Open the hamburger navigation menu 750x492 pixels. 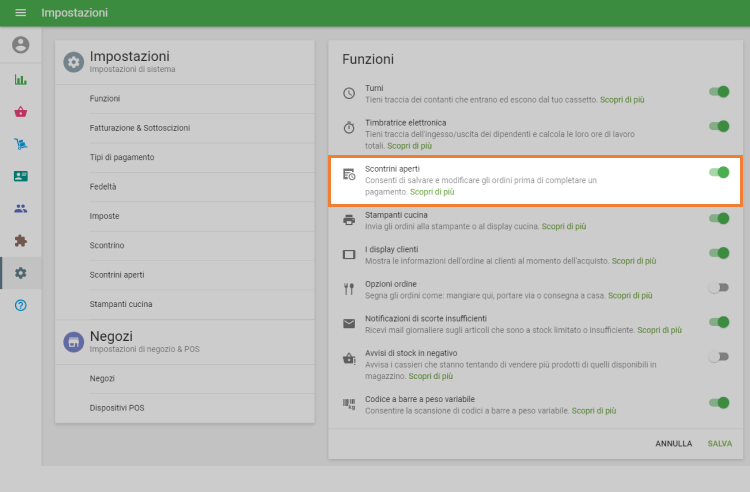(20, 13)
